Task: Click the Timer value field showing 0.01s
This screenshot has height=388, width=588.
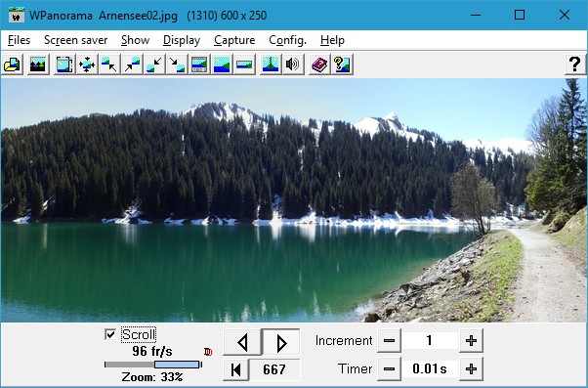Action: pos(430,368)
